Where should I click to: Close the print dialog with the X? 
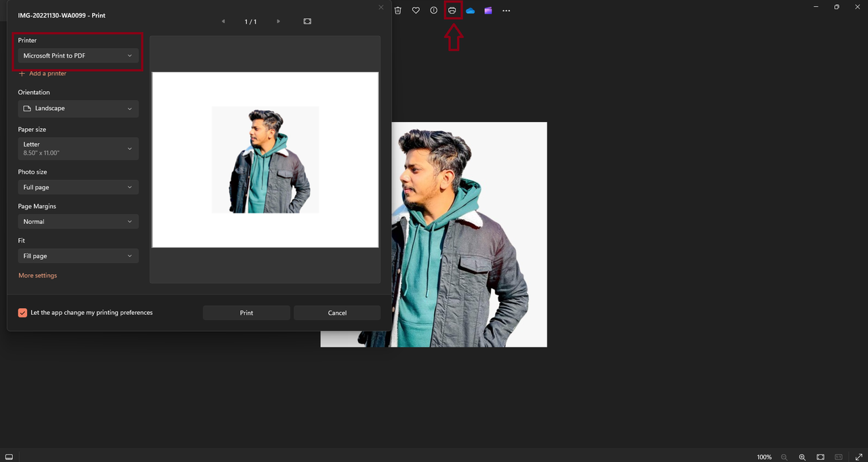(381, 7)
